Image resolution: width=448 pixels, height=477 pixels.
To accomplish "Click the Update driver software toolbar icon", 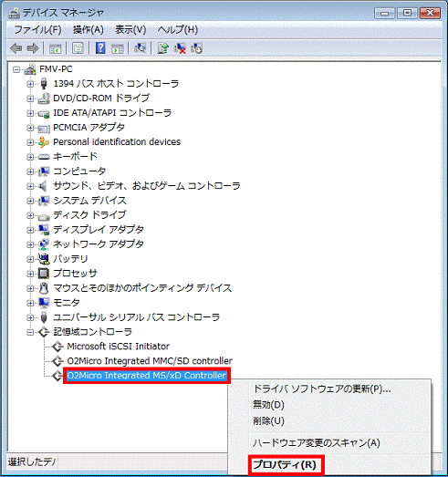I will (x=162, y=48).
